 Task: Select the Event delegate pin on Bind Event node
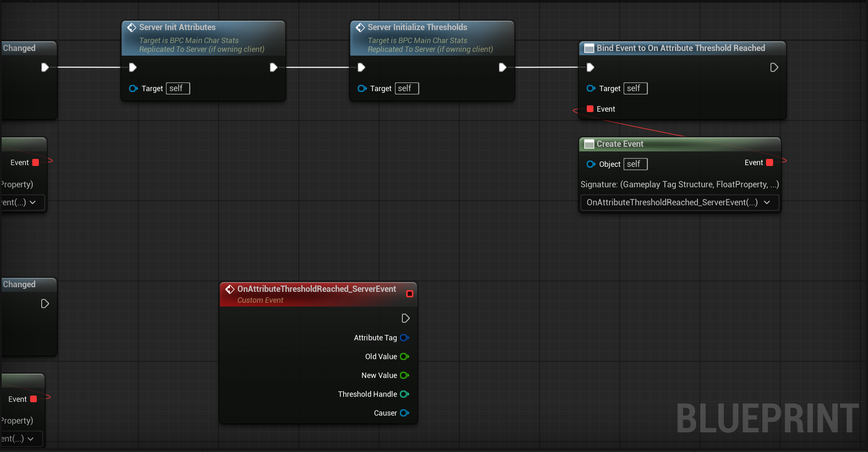coord(590,109)
